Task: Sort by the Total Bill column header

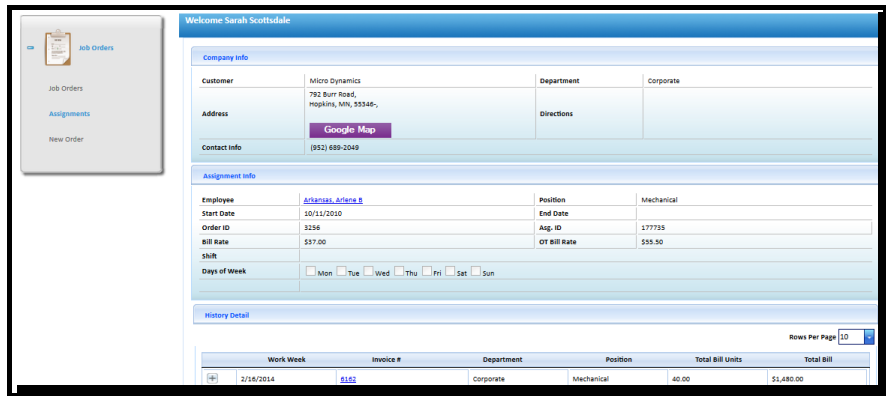Action: pyautogui.click(x=818, y=359)
